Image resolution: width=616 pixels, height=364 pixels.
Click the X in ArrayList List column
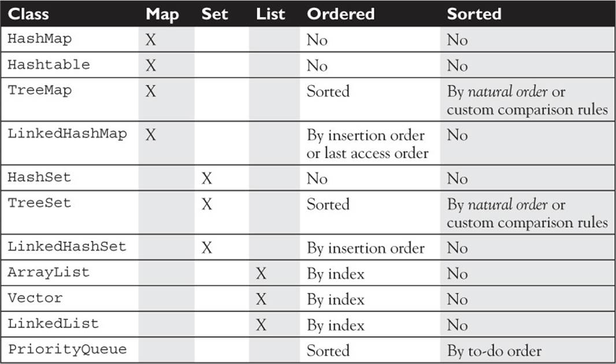(261, 273)
